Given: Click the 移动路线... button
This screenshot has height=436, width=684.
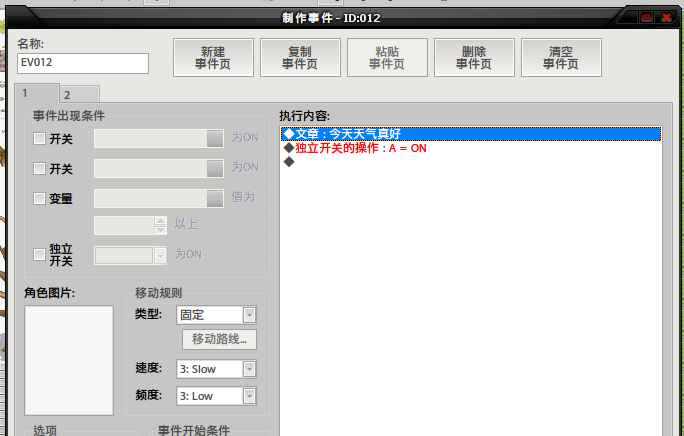Looking at the screenshot, I should (x=219, y=339).
